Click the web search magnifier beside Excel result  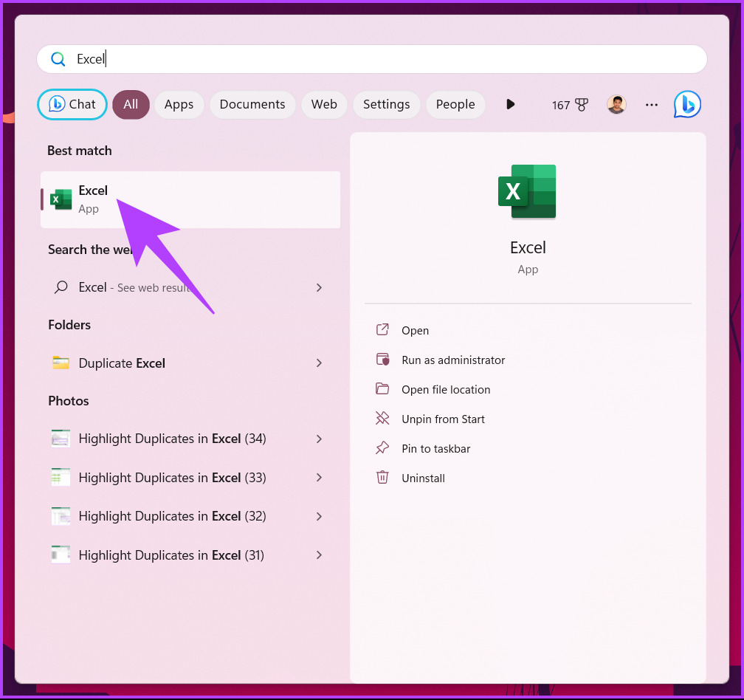pyautogui.click(x=61, y=287)
